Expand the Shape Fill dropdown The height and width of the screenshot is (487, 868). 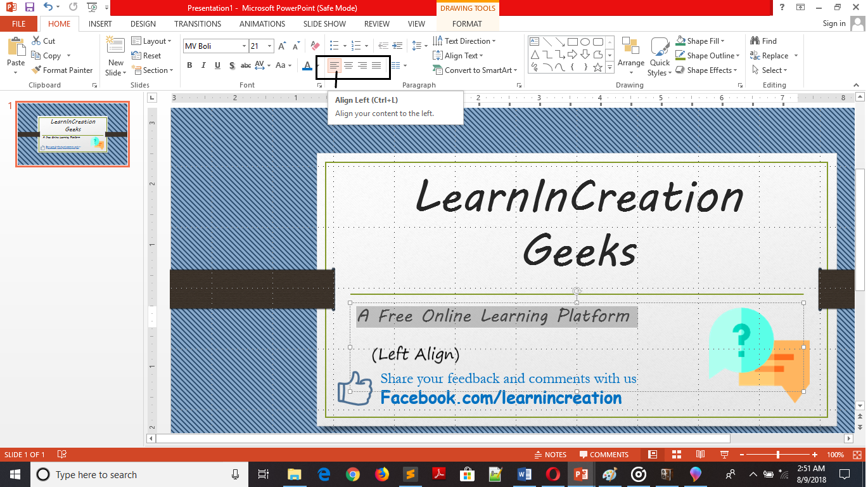pos(722,41)
